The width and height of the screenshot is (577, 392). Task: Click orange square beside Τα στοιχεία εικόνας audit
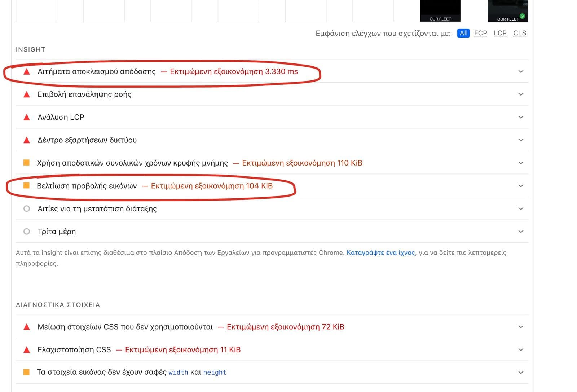pos(26,372)
